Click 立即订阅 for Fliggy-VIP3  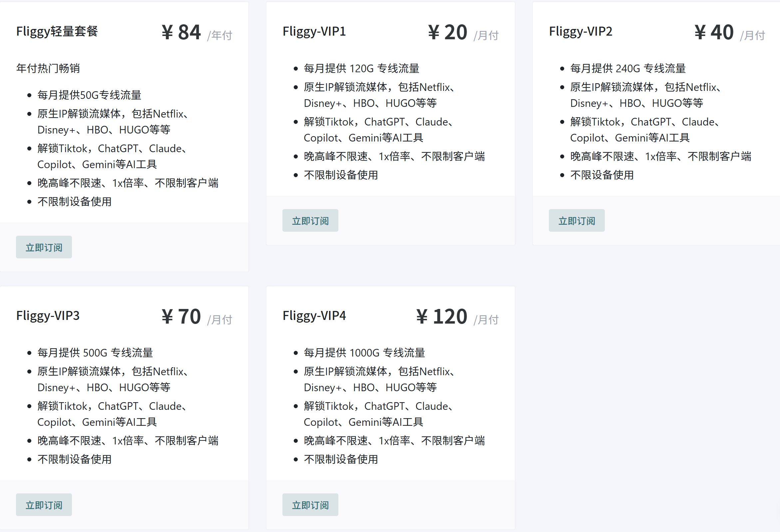[44, 504]
